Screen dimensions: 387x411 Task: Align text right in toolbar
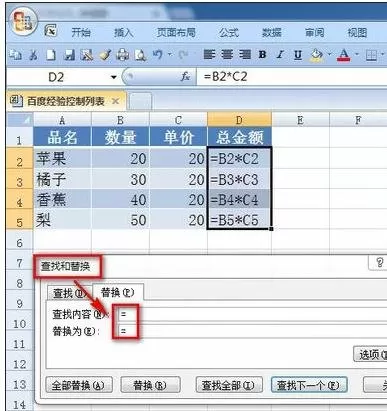245,54
